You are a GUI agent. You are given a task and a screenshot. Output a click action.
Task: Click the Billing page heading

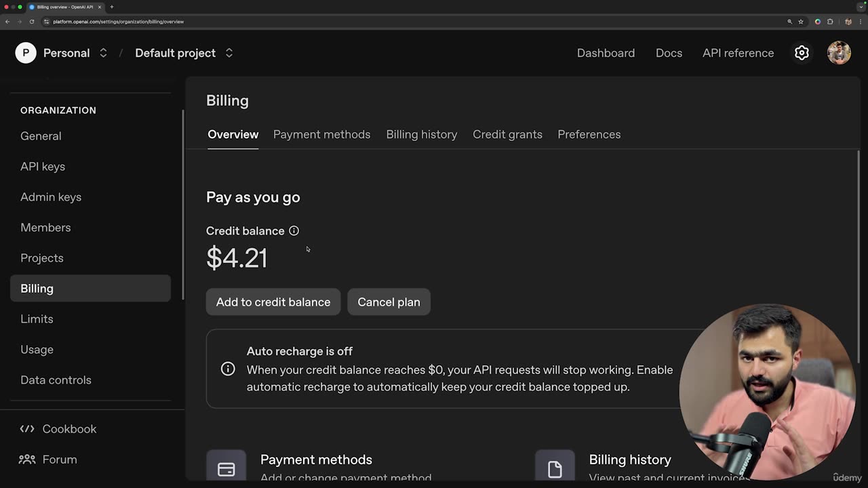227,100
